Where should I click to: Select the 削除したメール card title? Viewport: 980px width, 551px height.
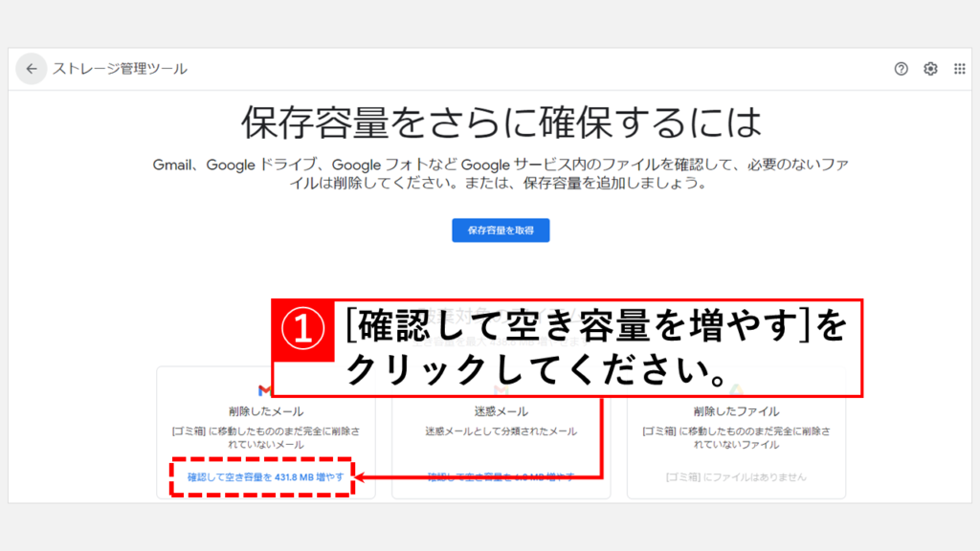[265, 411]
